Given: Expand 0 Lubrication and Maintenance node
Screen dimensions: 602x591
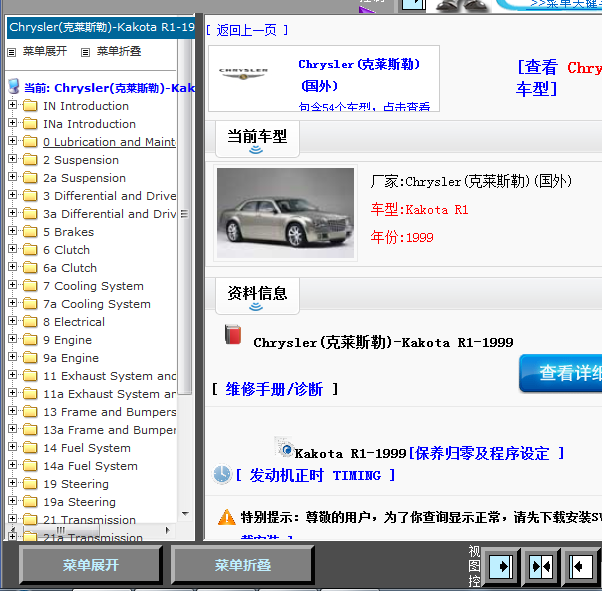Looking at the screenshot, I should click(12, 141).
